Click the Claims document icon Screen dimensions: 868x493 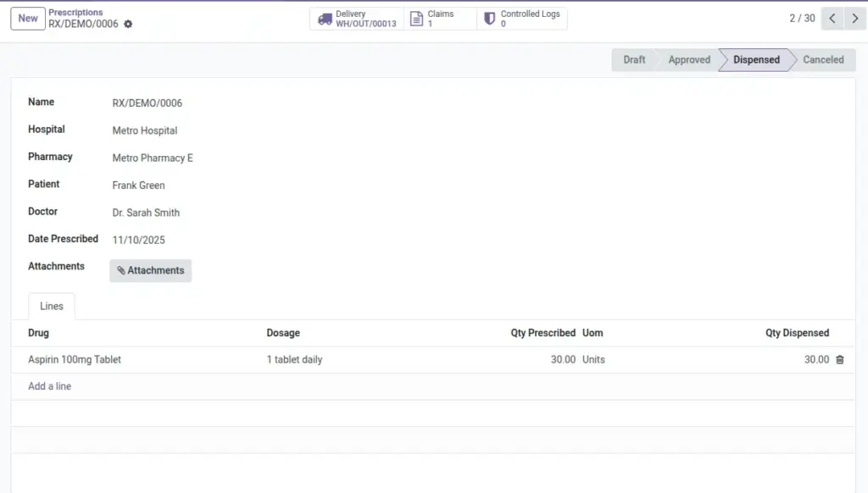416,19
